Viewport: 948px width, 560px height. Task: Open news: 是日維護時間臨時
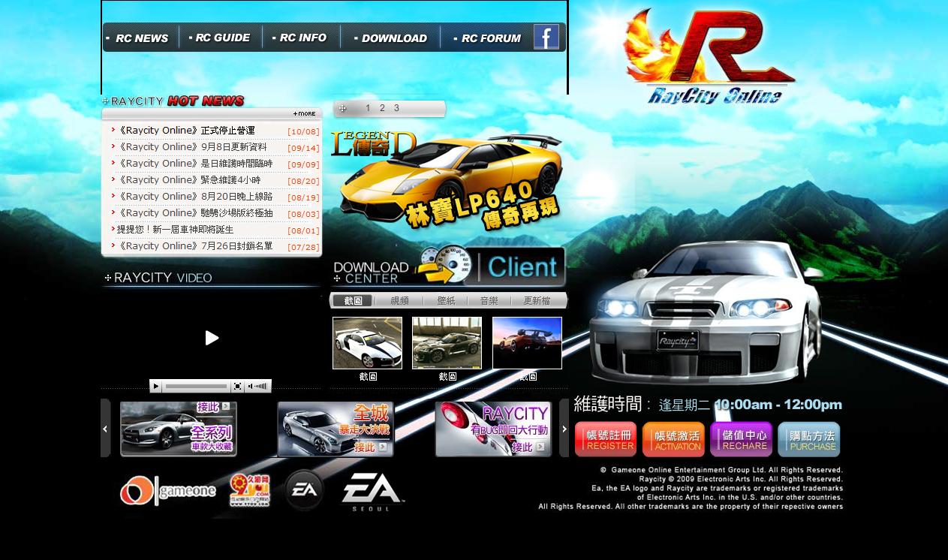pyautogui.click(x=195, y=164)
